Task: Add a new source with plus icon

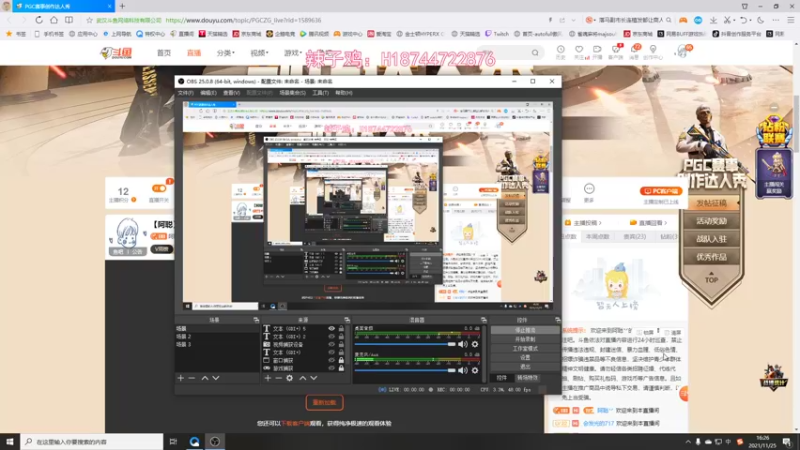Action: 268,378
